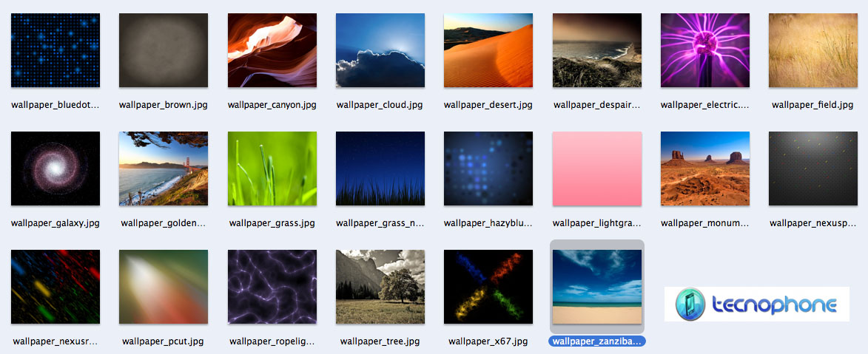Image resolution: width=868 pixels, height=354 pixels.
Task: Select the purple electric plasma wallpaper
Action: (x=705, y=50)
